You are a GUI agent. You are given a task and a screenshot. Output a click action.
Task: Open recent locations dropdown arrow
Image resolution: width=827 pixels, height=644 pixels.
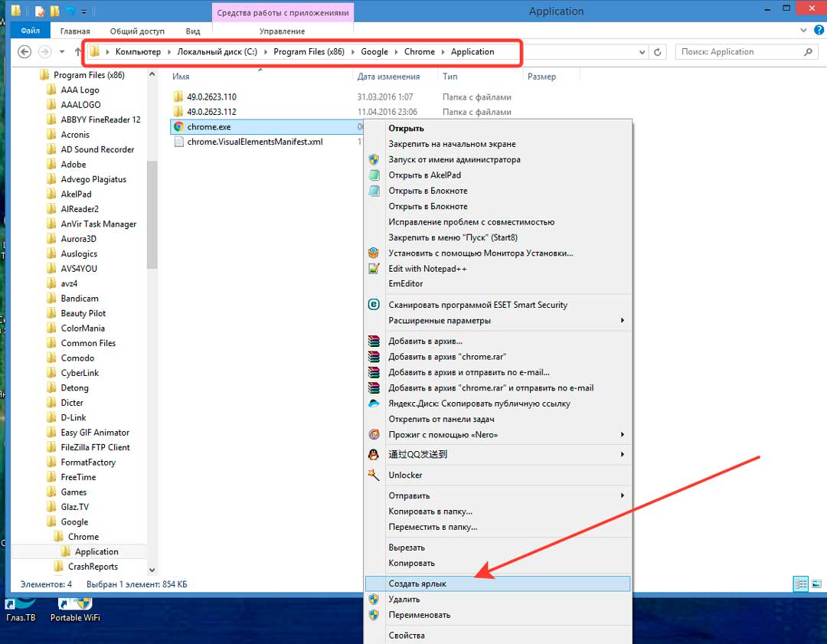(x=62, y=52)
